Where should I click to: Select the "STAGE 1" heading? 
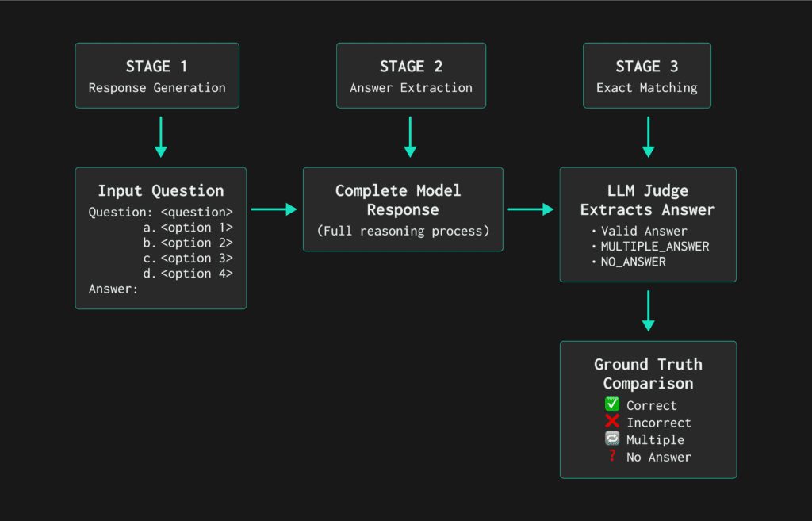pos(157,67)
